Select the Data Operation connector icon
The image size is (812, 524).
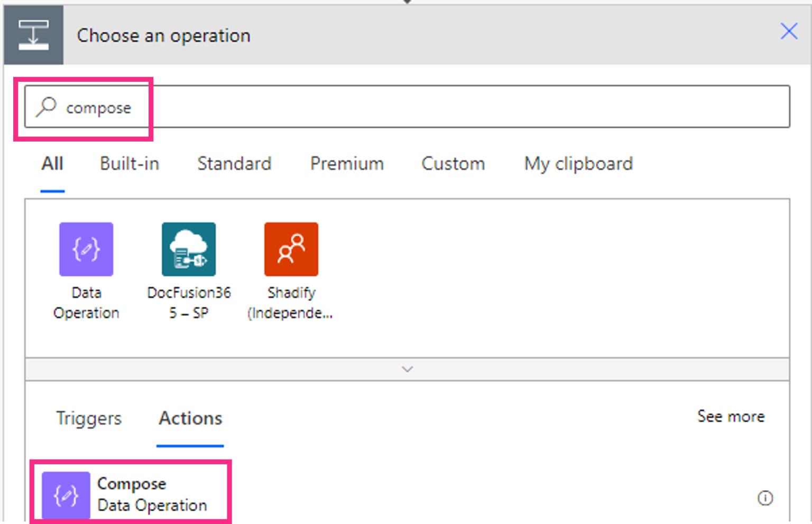coord(86,249)
